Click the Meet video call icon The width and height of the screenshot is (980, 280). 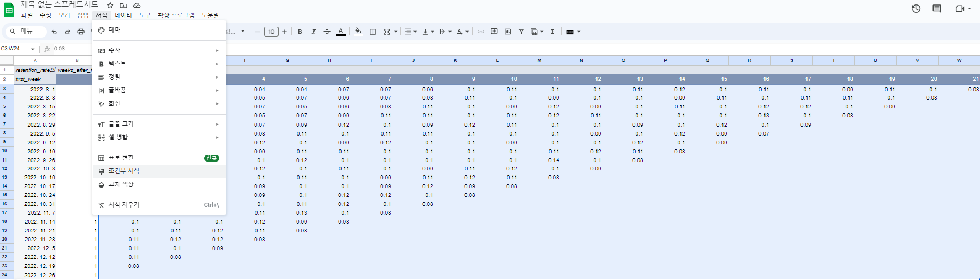pos(960,8)
